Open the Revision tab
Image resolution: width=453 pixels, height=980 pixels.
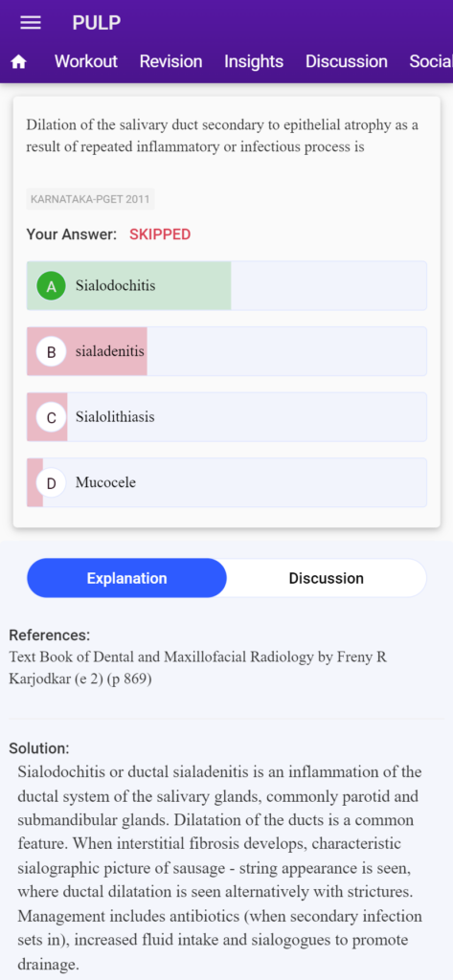(170, 61)
